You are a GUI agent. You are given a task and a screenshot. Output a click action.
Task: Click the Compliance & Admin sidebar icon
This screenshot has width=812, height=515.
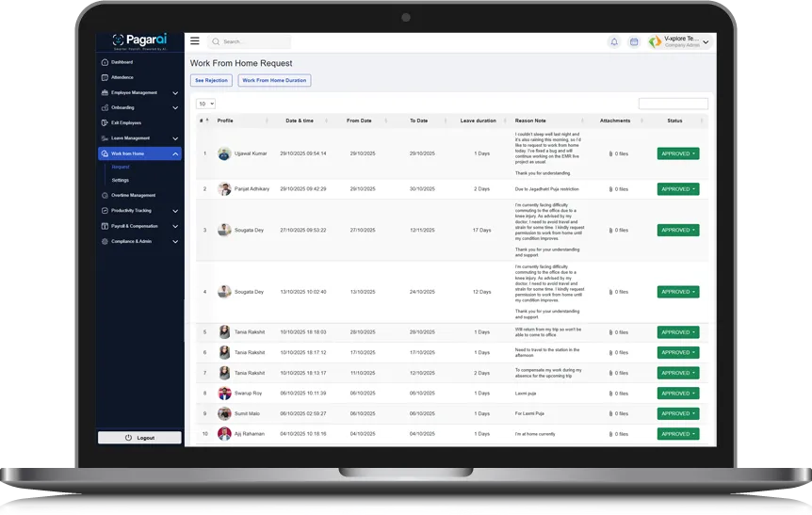click(105, 241)
